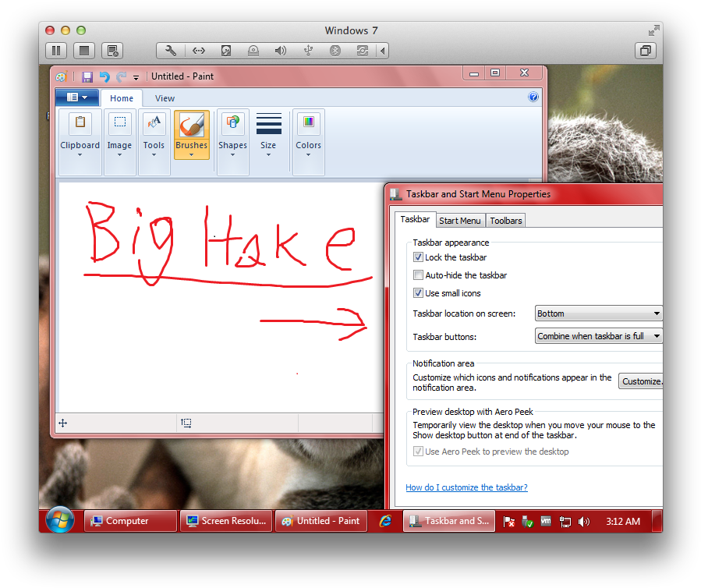Screen dimensions: 701x588
Task: Click the 3:12 AM taskbar clock
Action: coord(623,522)
